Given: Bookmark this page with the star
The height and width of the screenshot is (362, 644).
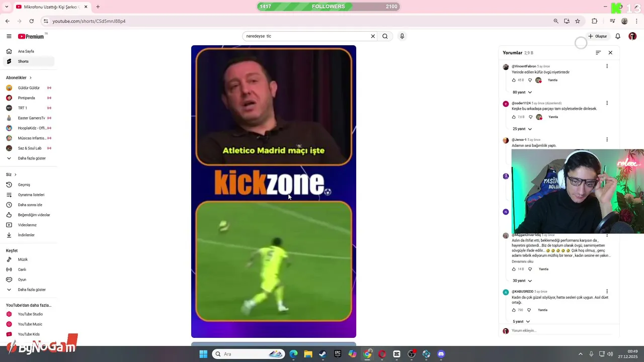Looking at the screenshot, I should coord(578,21).
